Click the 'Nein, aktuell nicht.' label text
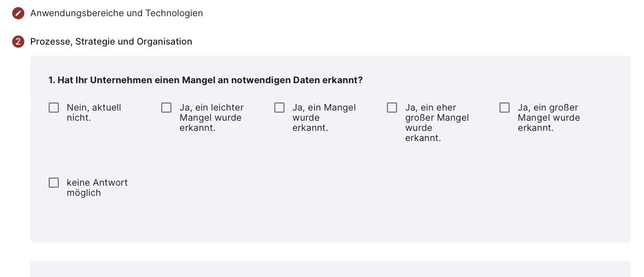Viewport: 644px width, 277px height. 94,113
